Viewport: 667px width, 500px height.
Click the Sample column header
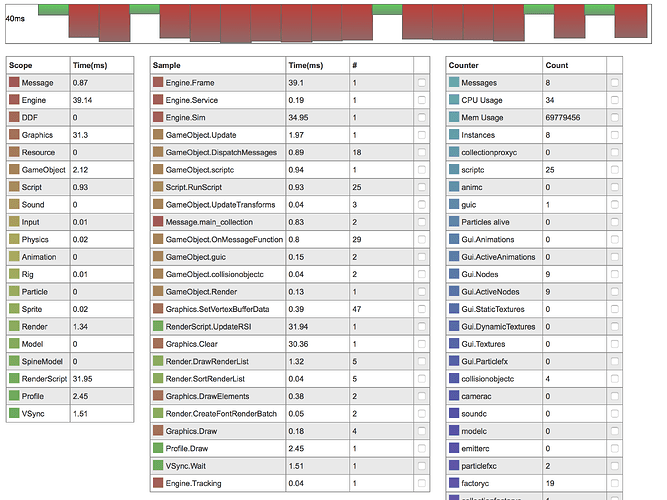click(167, 65)
